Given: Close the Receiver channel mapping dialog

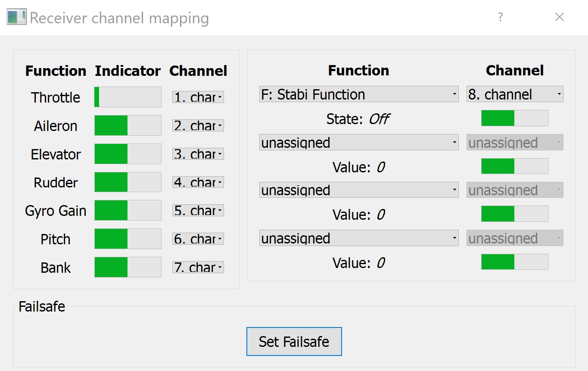Looking at the screenshot, I should (559, 17).
